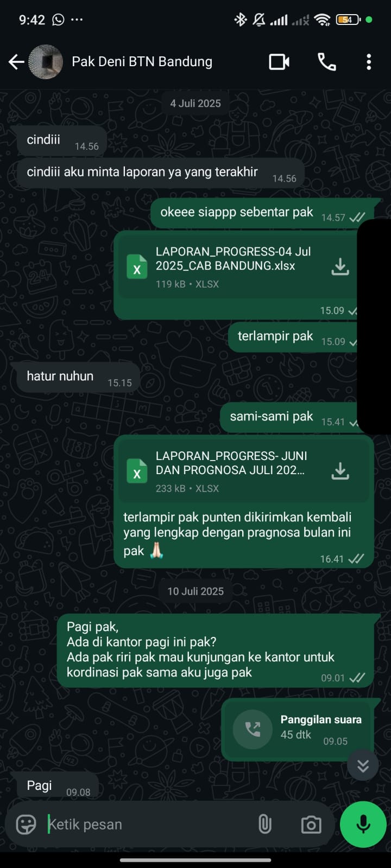
Task: Start a voice call from the header
Action: [326, 62]
